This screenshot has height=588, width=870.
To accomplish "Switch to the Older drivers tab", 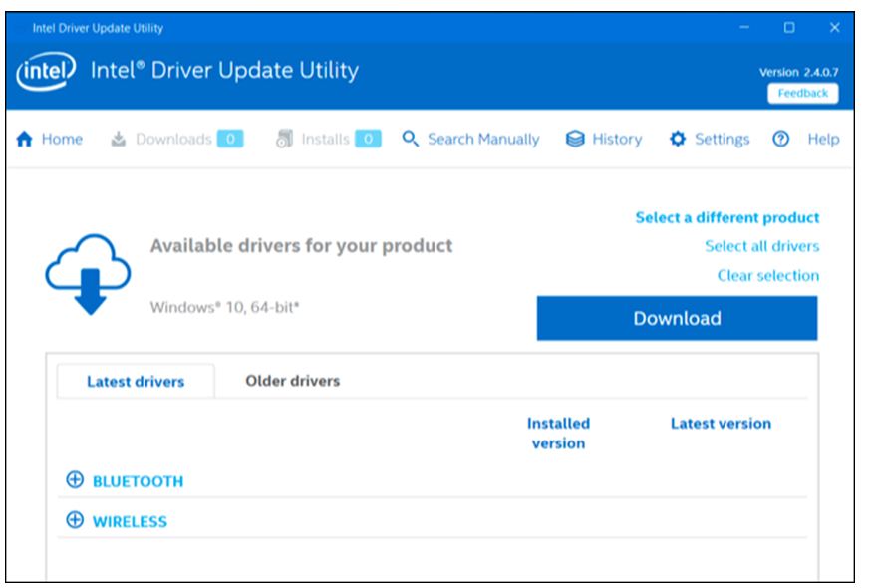I will [292, 381].
